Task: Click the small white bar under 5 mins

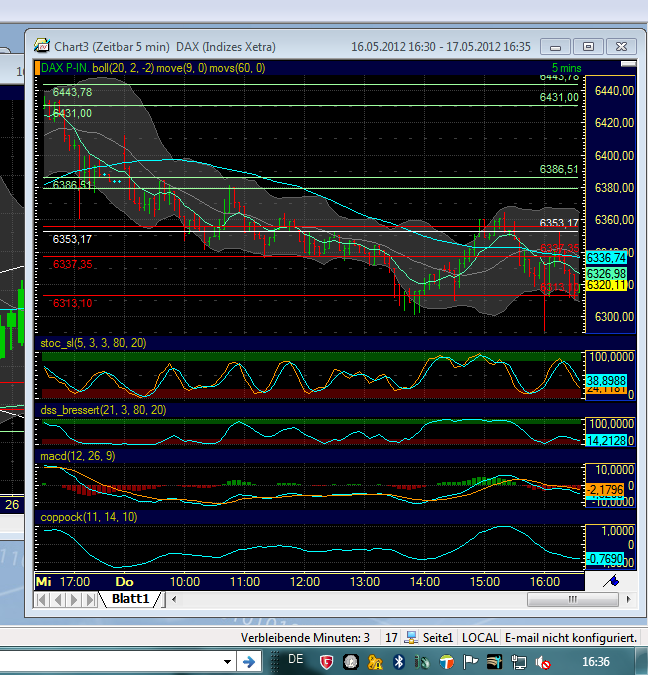Action: (x=628, y=64)
